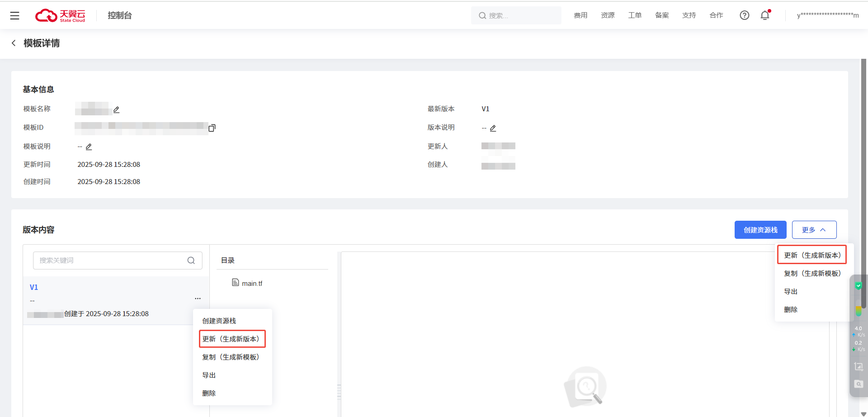This screenshot has width=868, height=417.
Task: Select 创建资源栈 in the V1 context menu
Action: point(232,321)
